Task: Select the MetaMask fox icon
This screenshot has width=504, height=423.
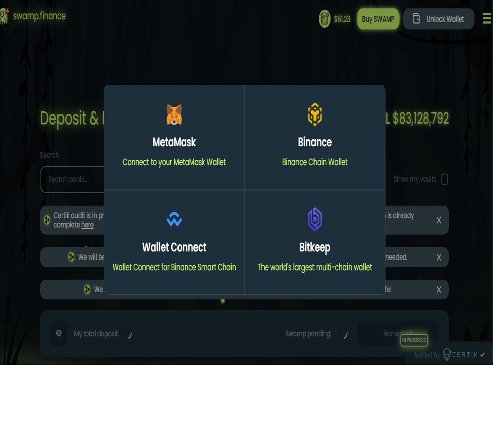Action: point(174,115)
